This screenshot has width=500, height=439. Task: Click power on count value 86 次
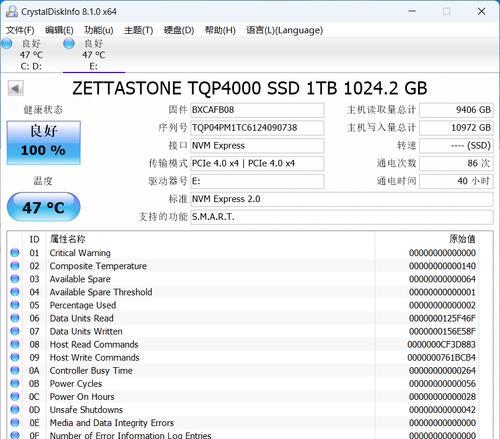(x=456, y=163)
